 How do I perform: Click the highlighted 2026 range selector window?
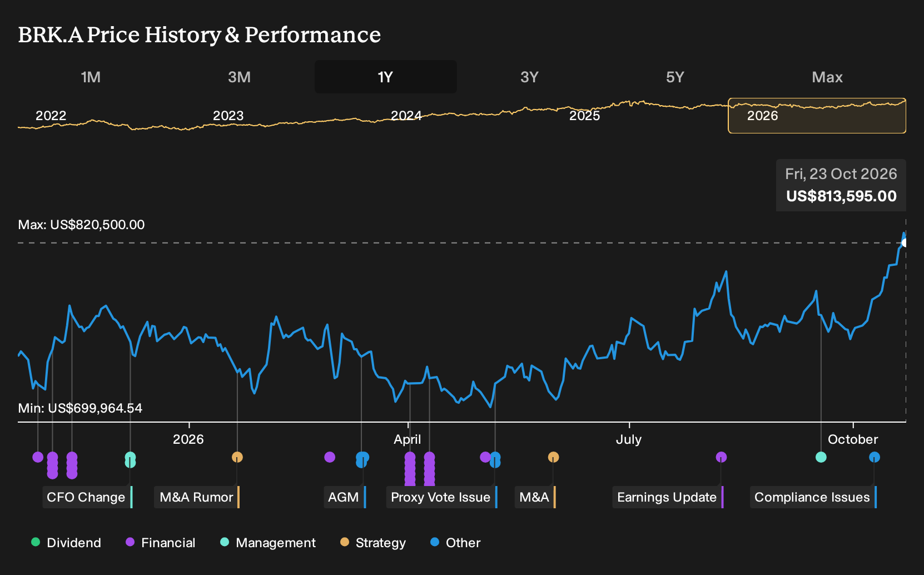click(817, 116)
